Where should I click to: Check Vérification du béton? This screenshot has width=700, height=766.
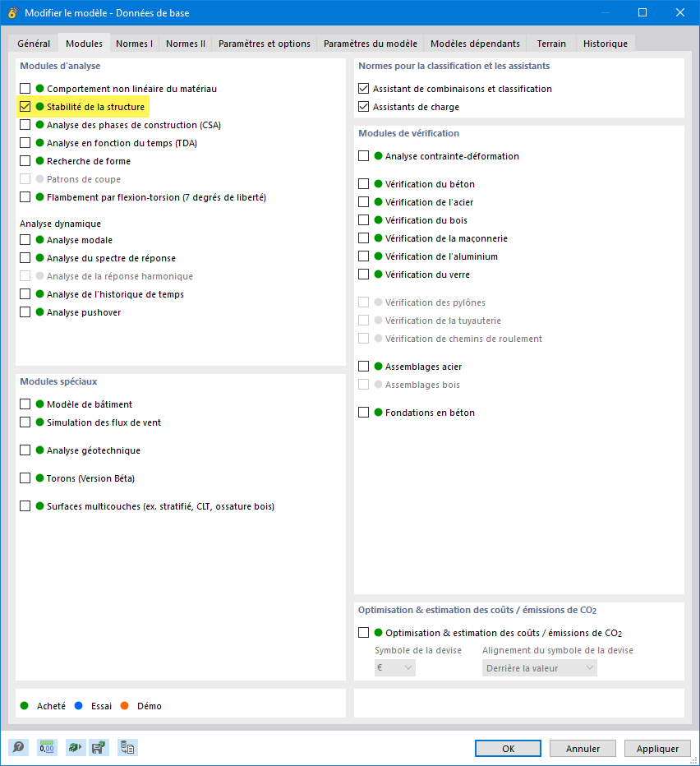[364, 183]
